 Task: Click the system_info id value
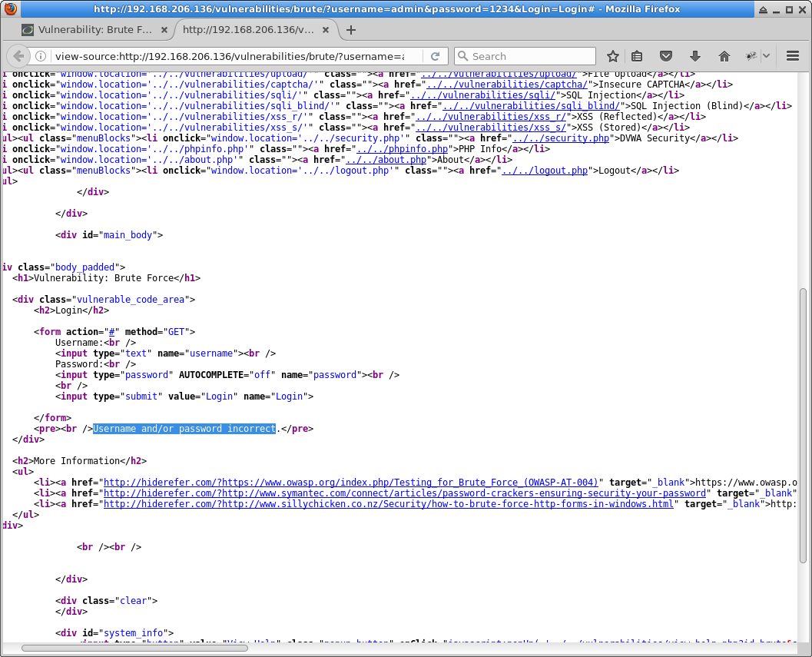pyautogui.click(x=133, y=632)
